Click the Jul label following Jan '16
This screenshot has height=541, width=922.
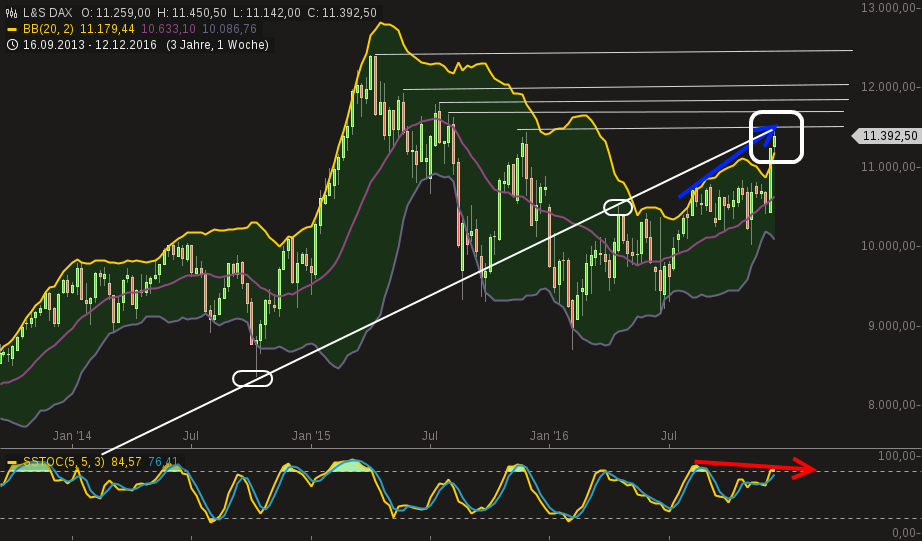click(x=669, y=436)
